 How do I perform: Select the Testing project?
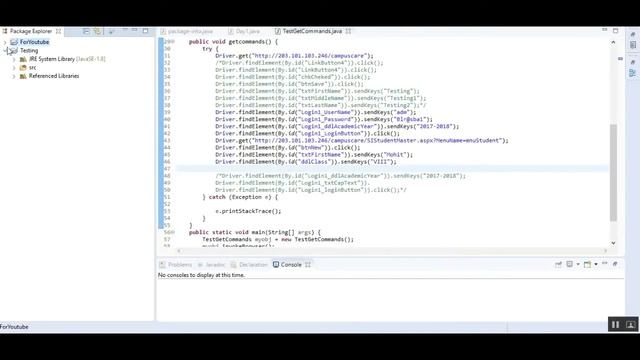29,51
